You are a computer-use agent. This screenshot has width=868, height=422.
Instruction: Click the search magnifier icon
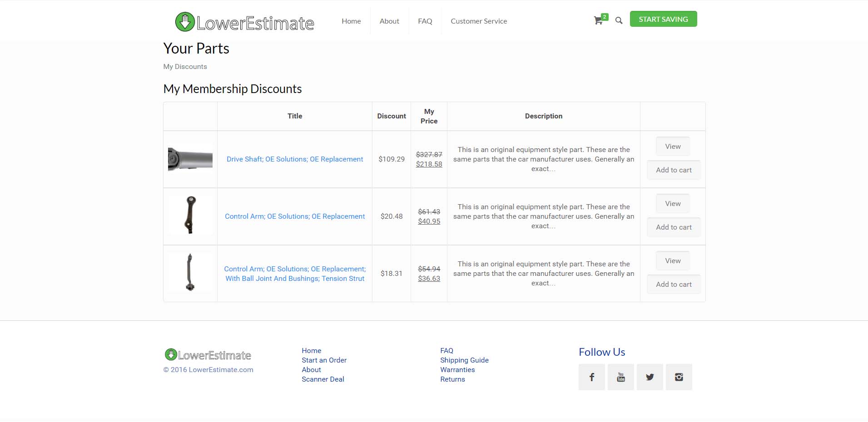pyautogui.click(x=619, y=20)
